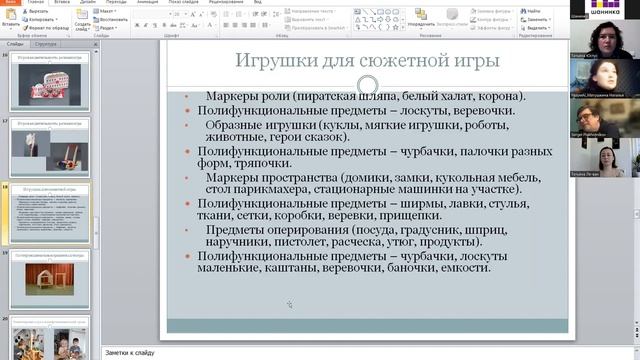
Task: Toggle bold text formatting
Action: [137, 25]
